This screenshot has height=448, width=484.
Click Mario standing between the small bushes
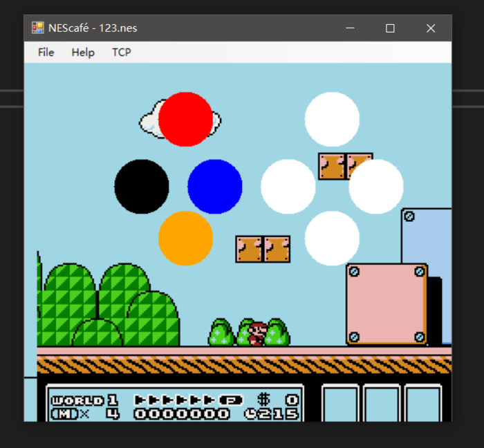click(x=258, y=333)
